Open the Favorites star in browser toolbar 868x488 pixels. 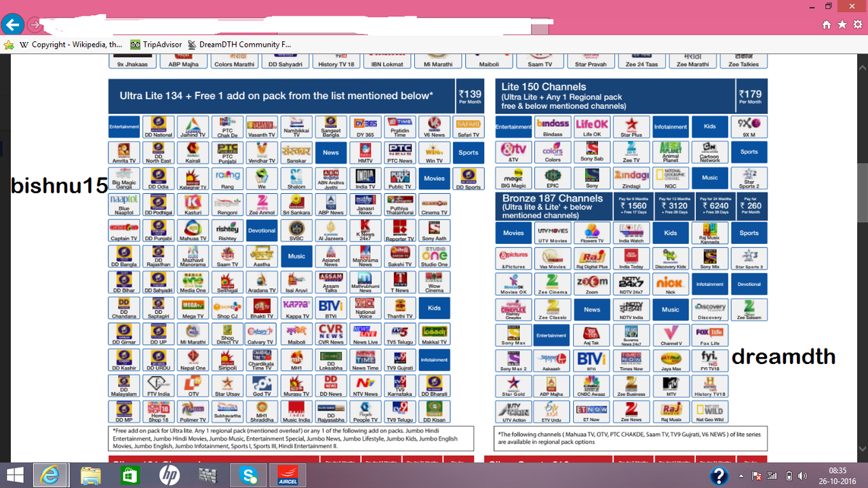click(x=842, y=25)
